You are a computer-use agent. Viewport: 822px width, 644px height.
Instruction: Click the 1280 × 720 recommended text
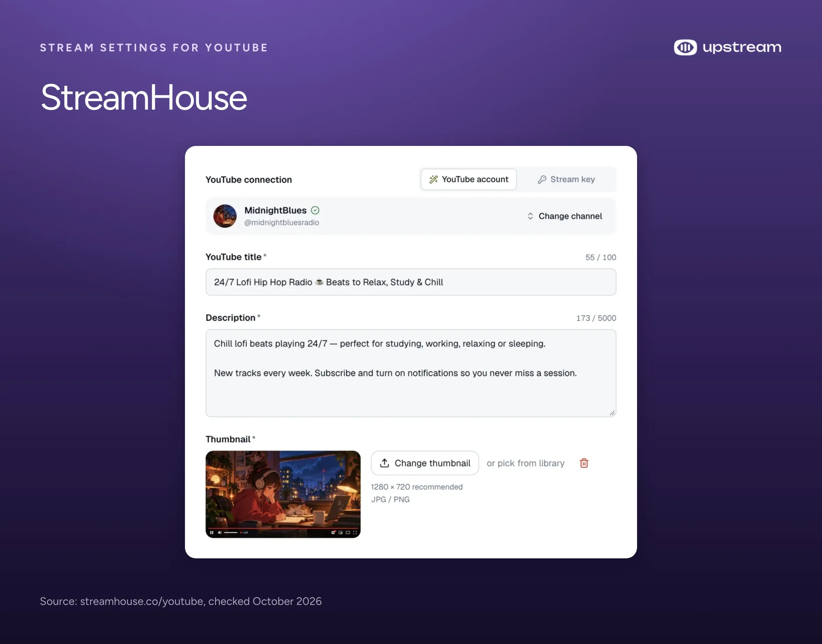click(x=416, y=487)
